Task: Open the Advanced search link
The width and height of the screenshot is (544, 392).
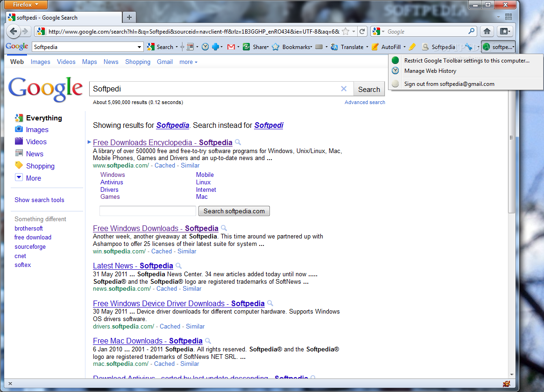Action: (x=365, y=102)
